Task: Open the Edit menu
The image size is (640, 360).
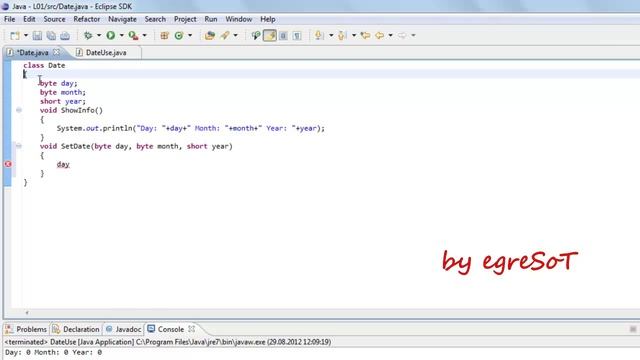Action: point(29,19)
